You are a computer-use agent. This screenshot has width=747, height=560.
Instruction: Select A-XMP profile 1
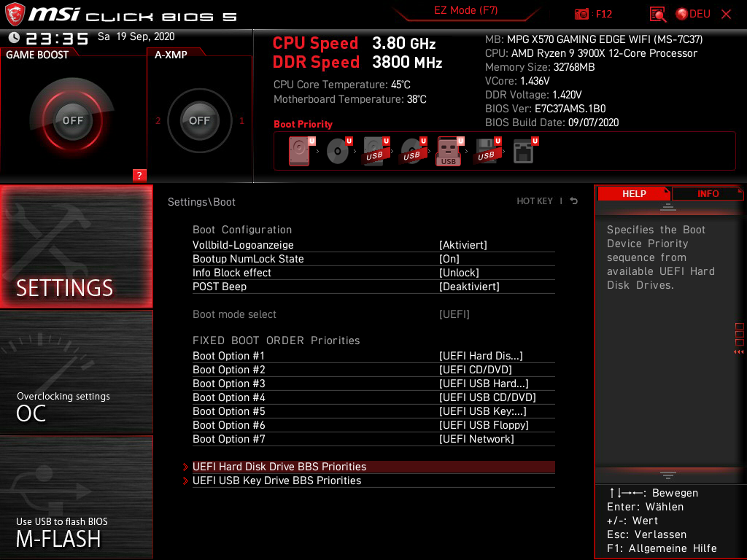pyautogui.click(x=241, y=120)
